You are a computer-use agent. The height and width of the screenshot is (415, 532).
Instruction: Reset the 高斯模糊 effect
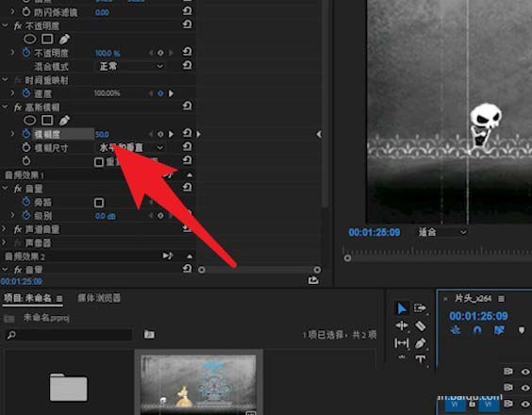point(187,107)
